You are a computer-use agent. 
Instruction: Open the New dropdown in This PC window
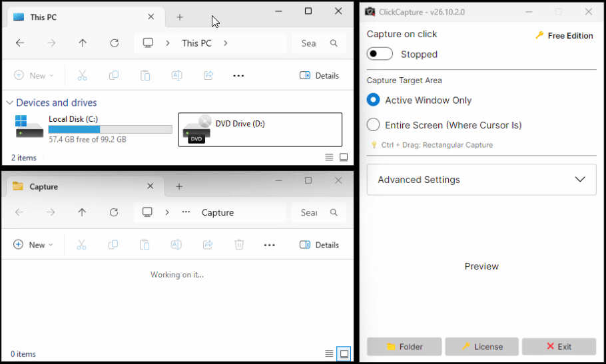point(33,75)
